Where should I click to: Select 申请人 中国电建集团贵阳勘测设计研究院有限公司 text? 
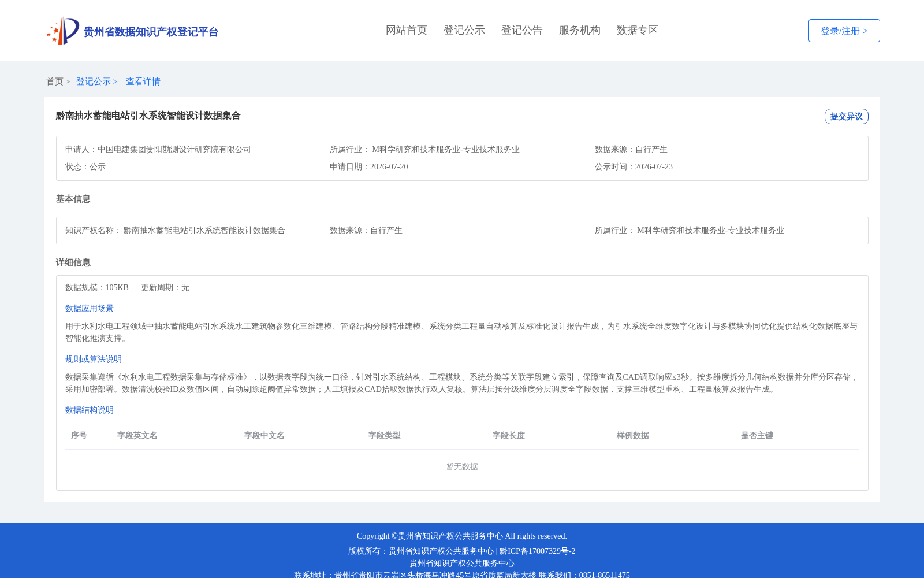coord(158,149)
